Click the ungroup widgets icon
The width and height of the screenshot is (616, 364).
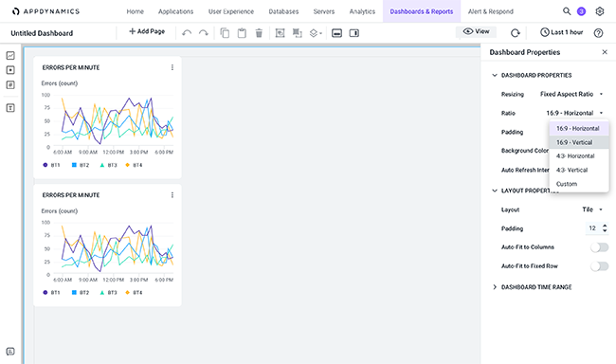click(298, 33)
